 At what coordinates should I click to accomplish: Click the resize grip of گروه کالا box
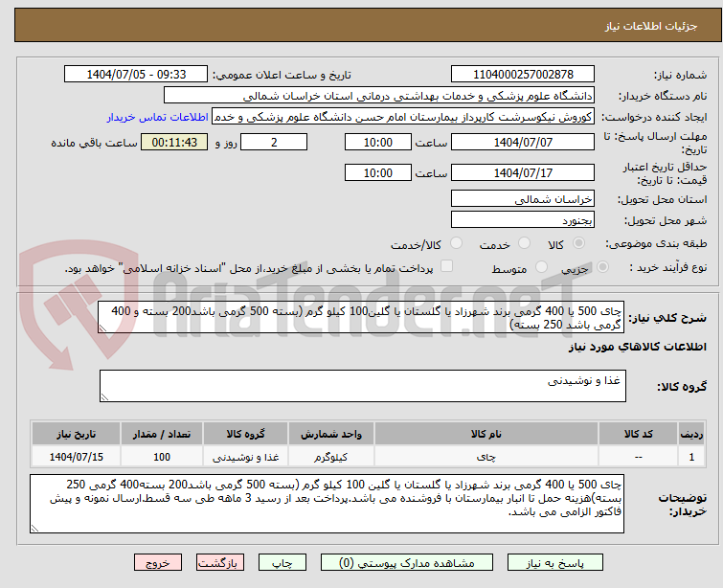104,396
